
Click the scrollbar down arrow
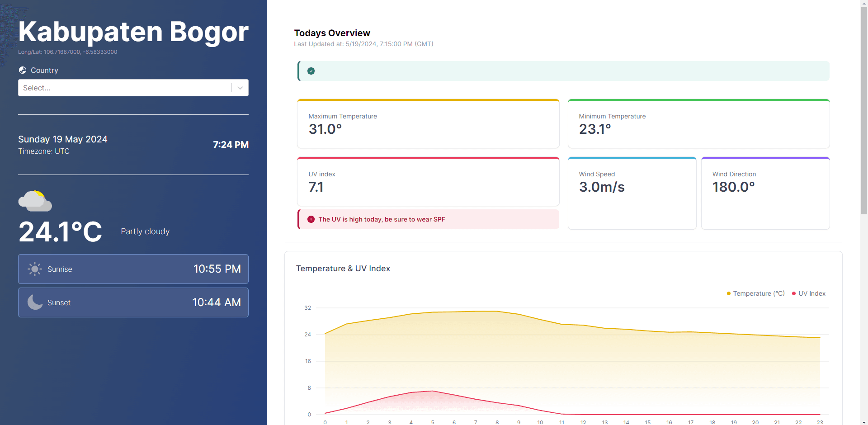(x=864, y=422)
